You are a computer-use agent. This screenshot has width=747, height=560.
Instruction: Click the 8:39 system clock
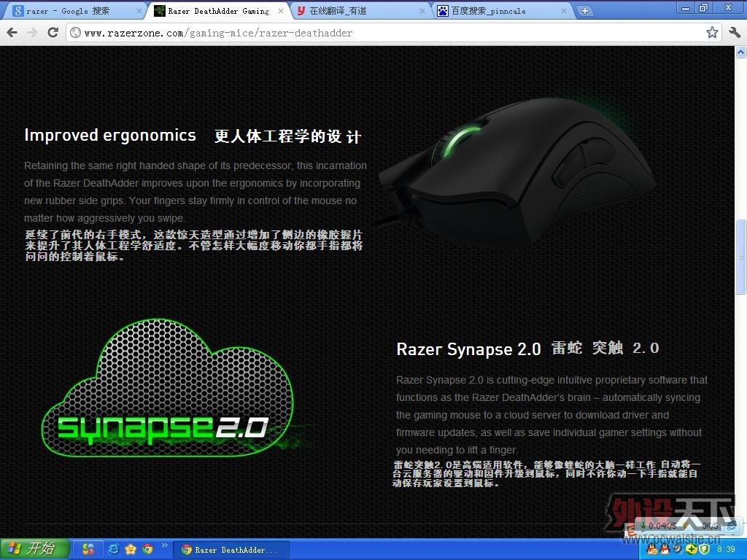tap(726, 550)
